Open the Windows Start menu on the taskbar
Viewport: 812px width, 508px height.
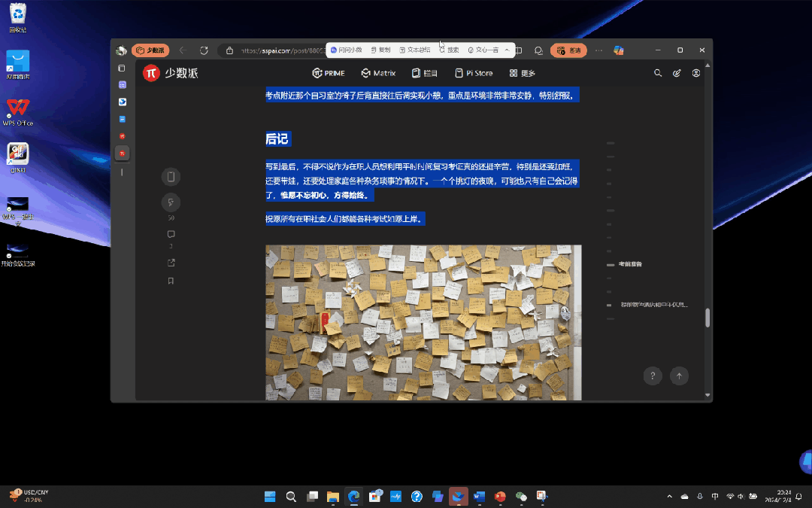[x=270, y=497]
